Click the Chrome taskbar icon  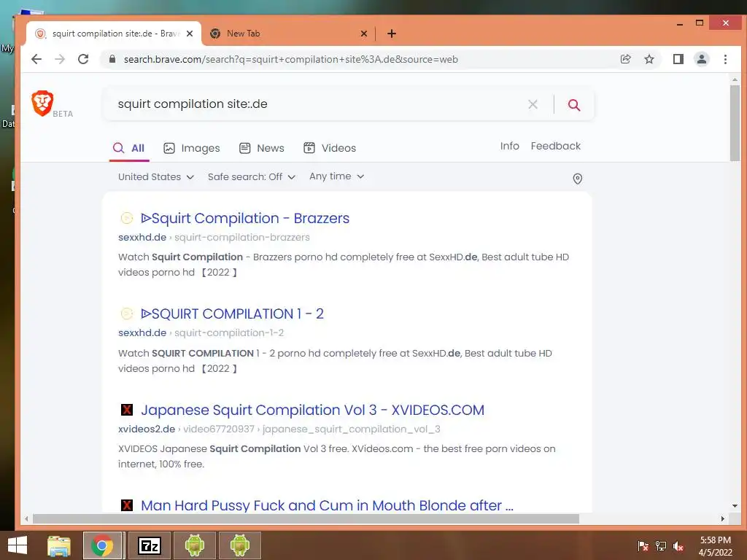(x=101, y=545)
